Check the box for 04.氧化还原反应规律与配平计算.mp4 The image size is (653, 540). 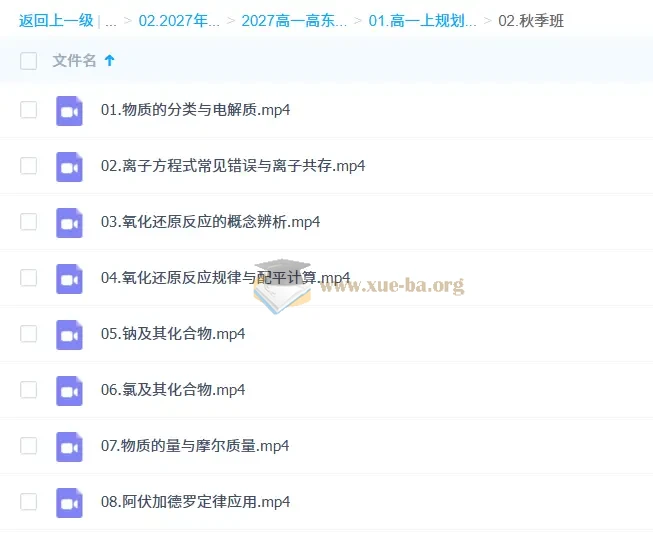pos(28,278)
